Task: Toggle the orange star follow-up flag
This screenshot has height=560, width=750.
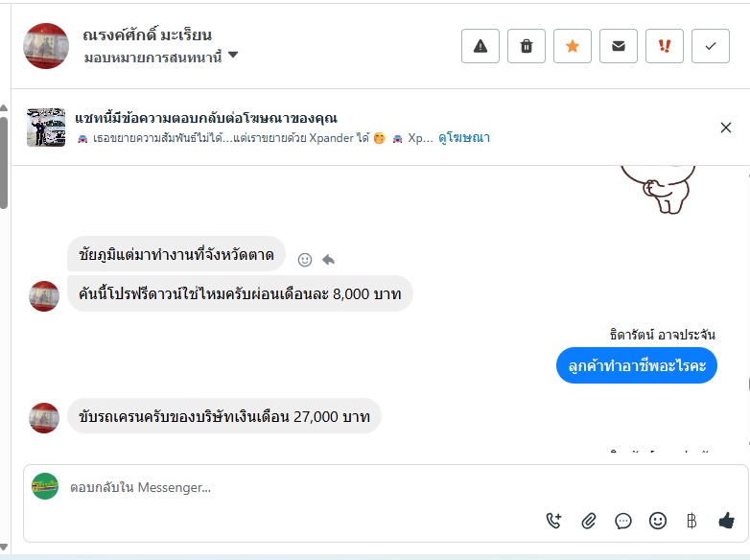Action: pos(573,46)
